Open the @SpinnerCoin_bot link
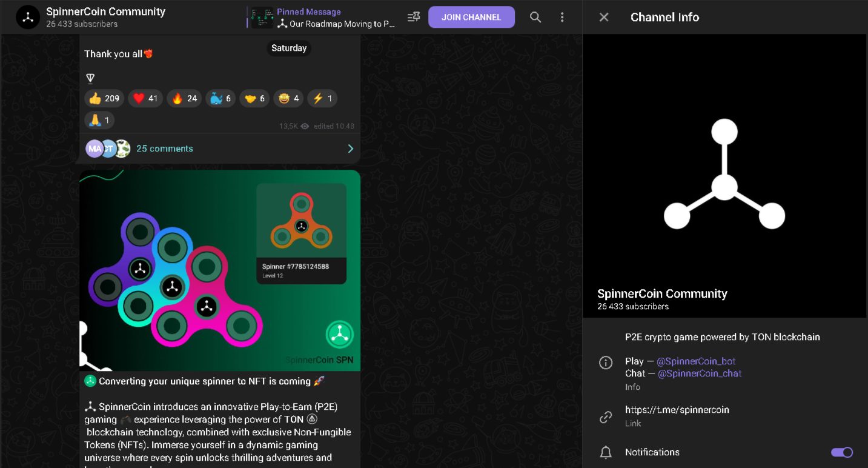Image resolution: width=868 pixels, height=468 pixels. coord(696,361)
